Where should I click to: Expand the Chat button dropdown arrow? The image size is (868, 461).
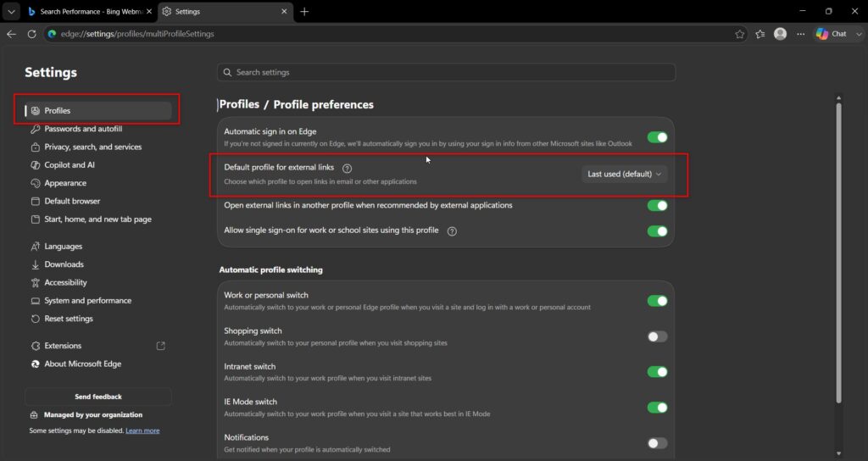(x=859, y=34)
